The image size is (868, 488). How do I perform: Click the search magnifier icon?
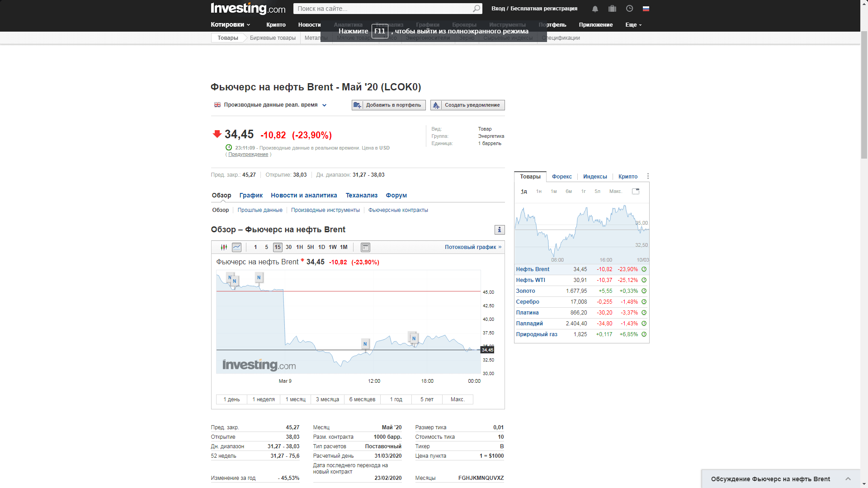click(x=476, y=9)
